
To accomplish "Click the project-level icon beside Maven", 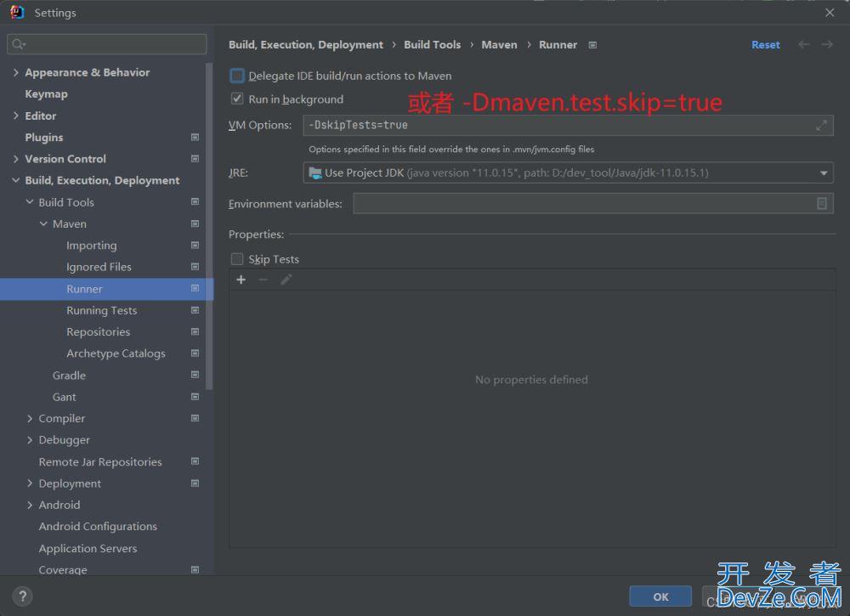I will (195, 223).
